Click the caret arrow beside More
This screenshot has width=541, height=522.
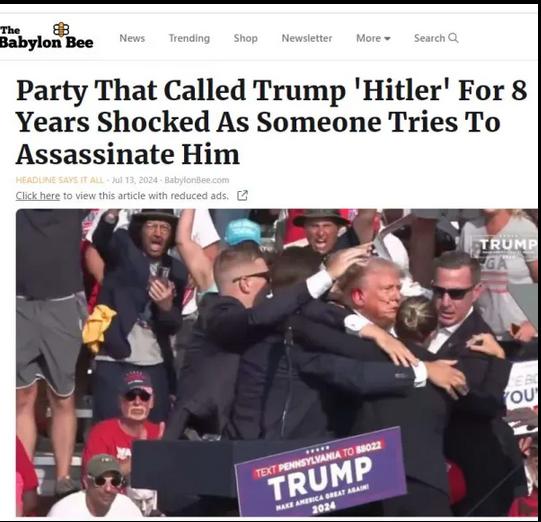pyautogui.click(x=387, y=39)
